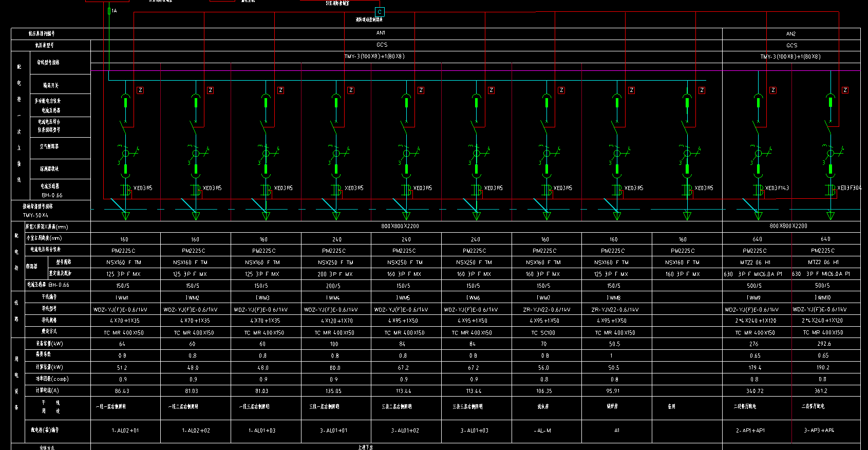Click the MTZ2 06 H1 cell in WM9 column

755,262
